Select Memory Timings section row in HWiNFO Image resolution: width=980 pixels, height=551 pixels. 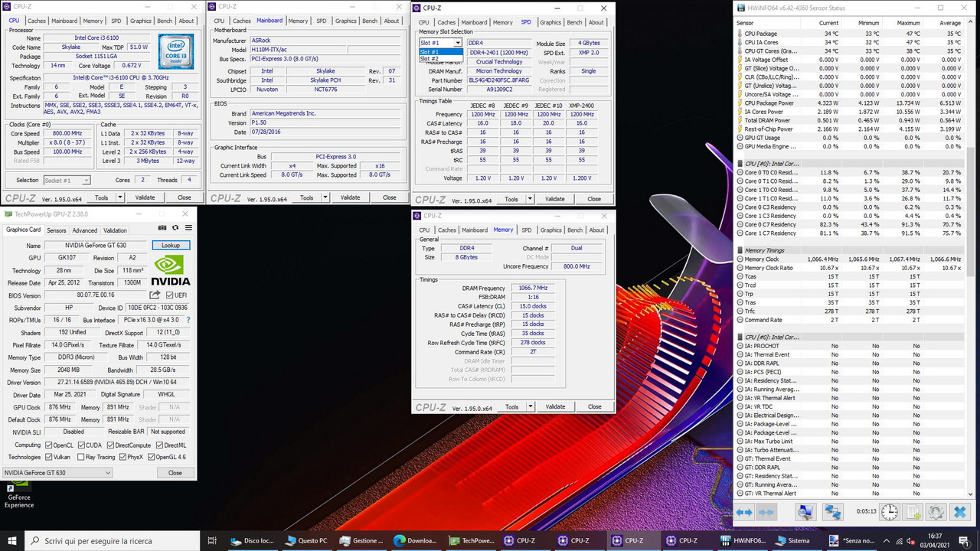(850, 250)
